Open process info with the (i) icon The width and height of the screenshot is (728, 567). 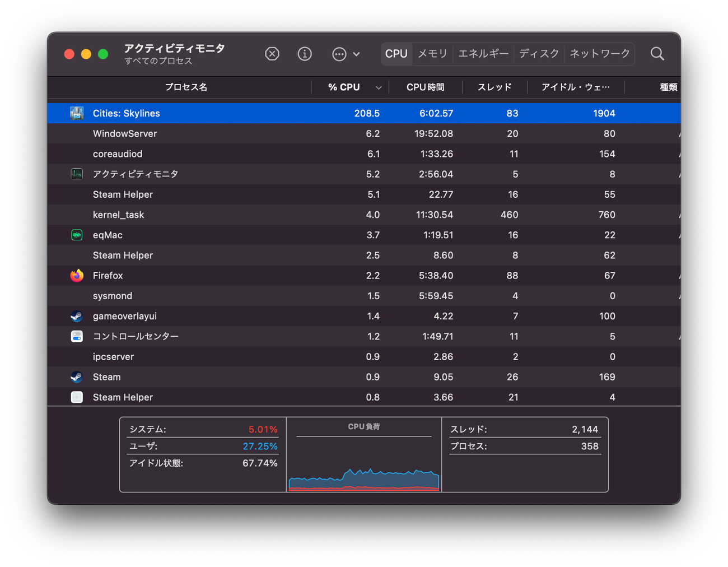pos(305,54)
